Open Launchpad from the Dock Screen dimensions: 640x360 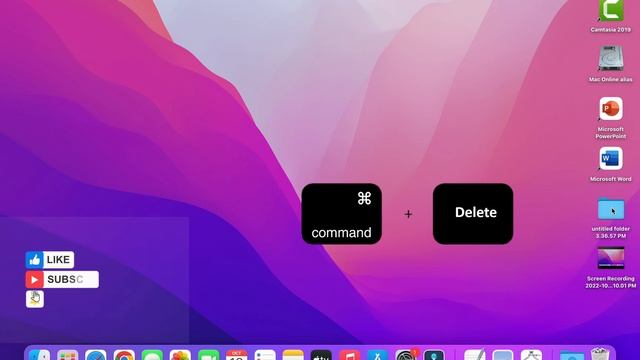tap(68, 355)
